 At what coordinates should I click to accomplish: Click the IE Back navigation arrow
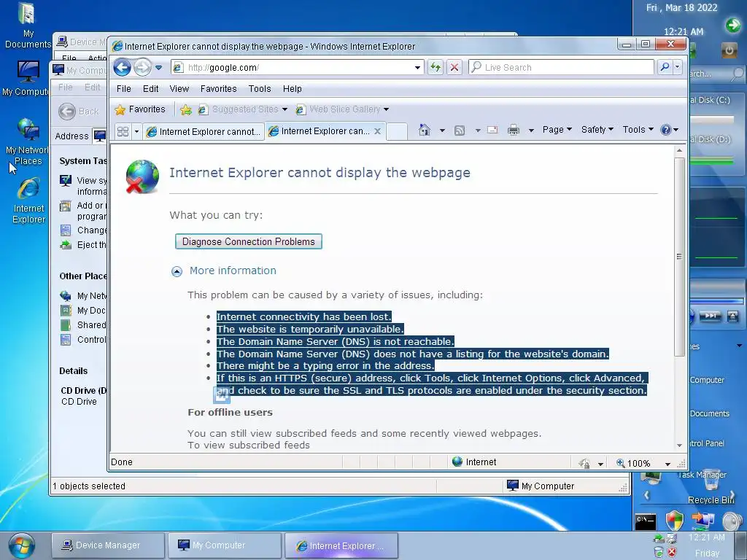122,68
